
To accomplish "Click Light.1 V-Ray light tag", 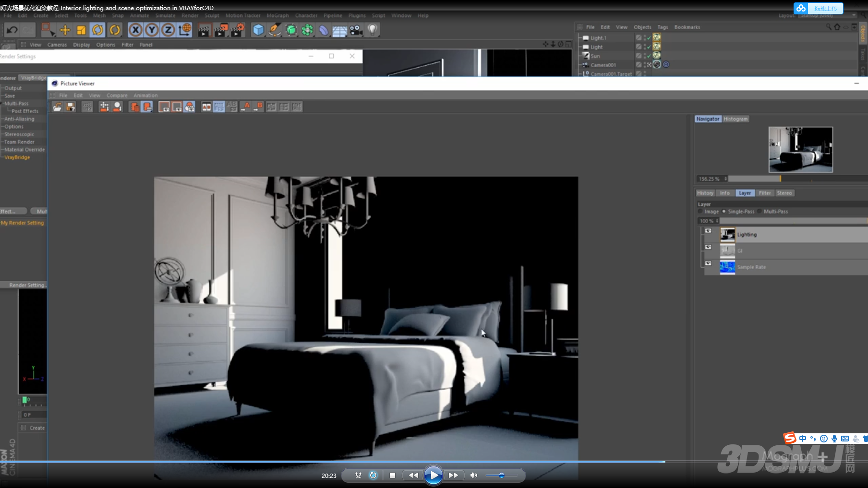I will click(x=657, y=37).
